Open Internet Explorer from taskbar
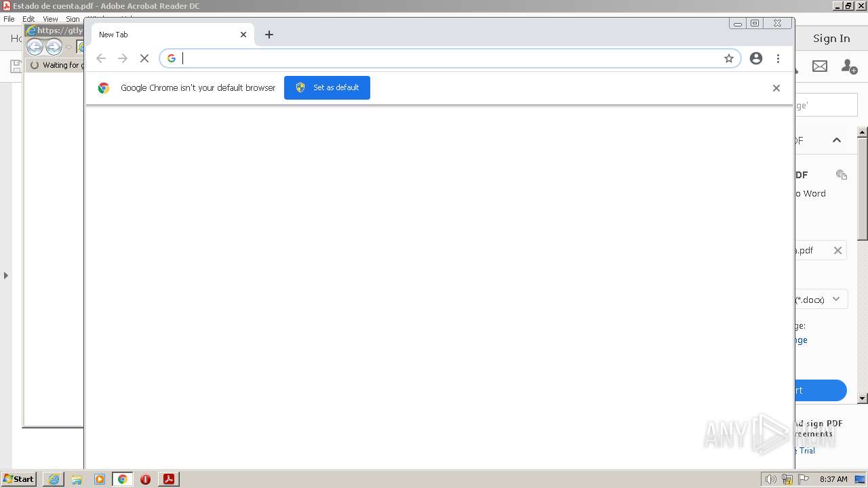This screenshot has height=488, width=868. pos(54,479)
